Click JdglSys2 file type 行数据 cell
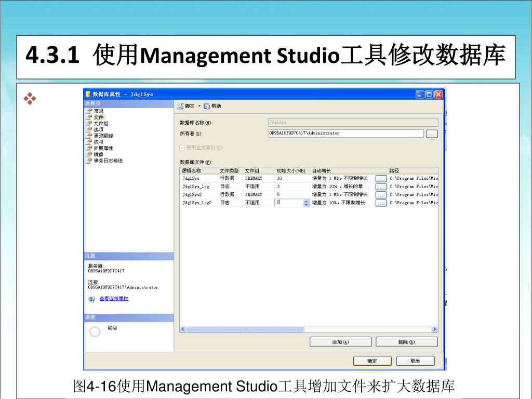The image size is (532, 399). (230, 194)
